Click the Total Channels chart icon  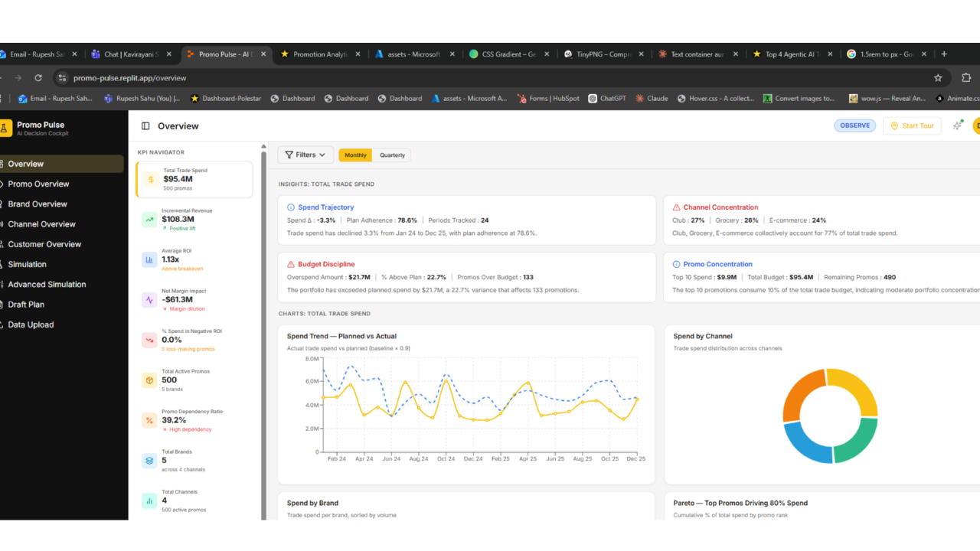tap(149, 500)
